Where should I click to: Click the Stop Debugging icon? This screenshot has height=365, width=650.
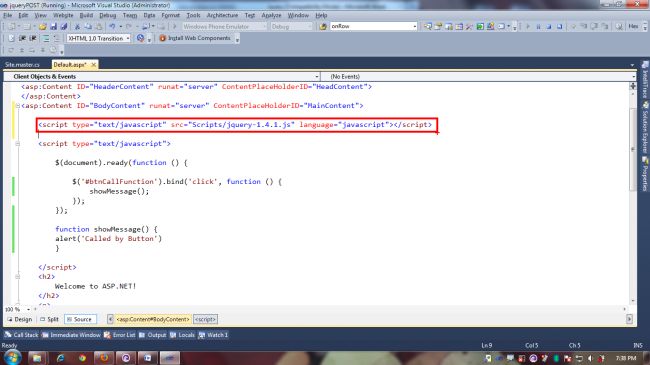pos(548,27)
